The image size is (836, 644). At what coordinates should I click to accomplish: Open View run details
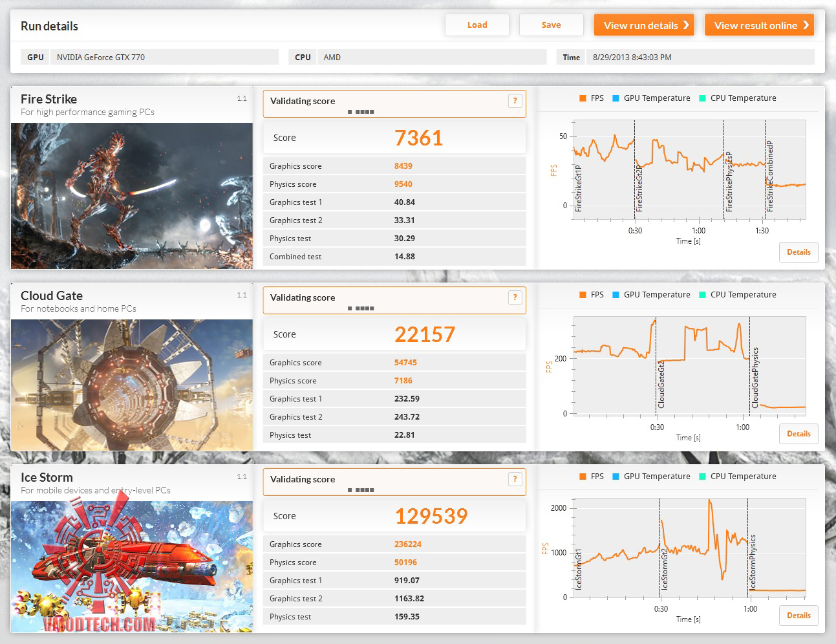[x=644, y=25]
